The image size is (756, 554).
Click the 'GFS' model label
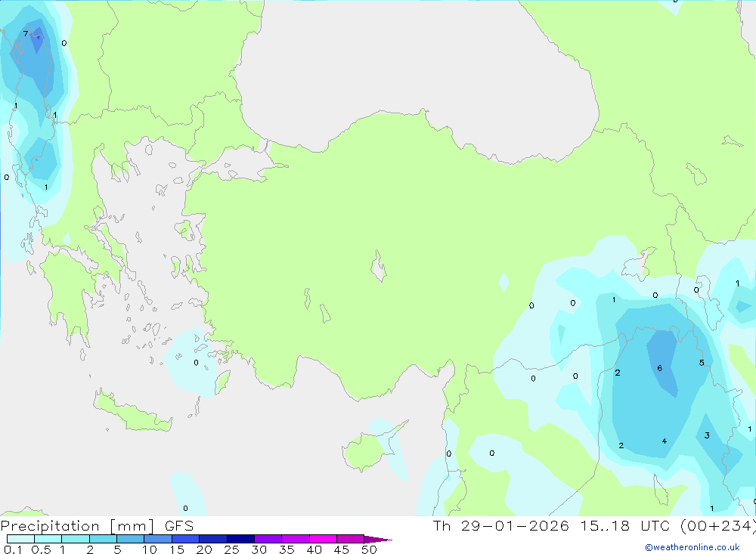tap(179, 526)
